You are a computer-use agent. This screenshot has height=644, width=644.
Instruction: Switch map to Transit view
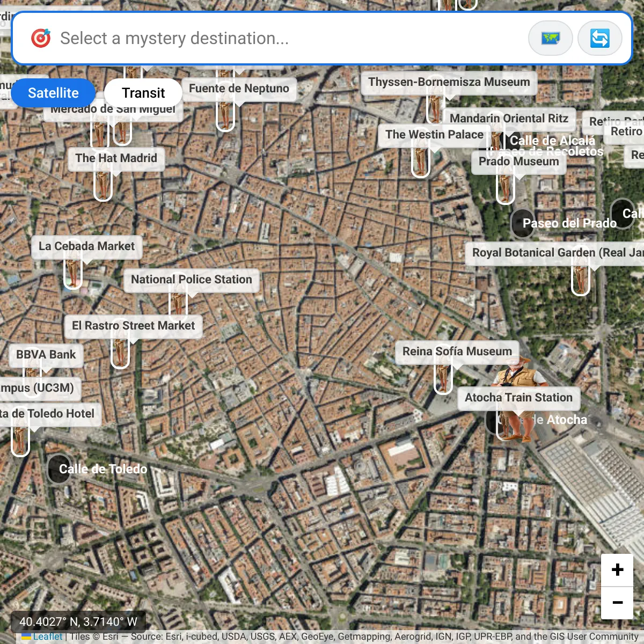[x=143, y=93]
